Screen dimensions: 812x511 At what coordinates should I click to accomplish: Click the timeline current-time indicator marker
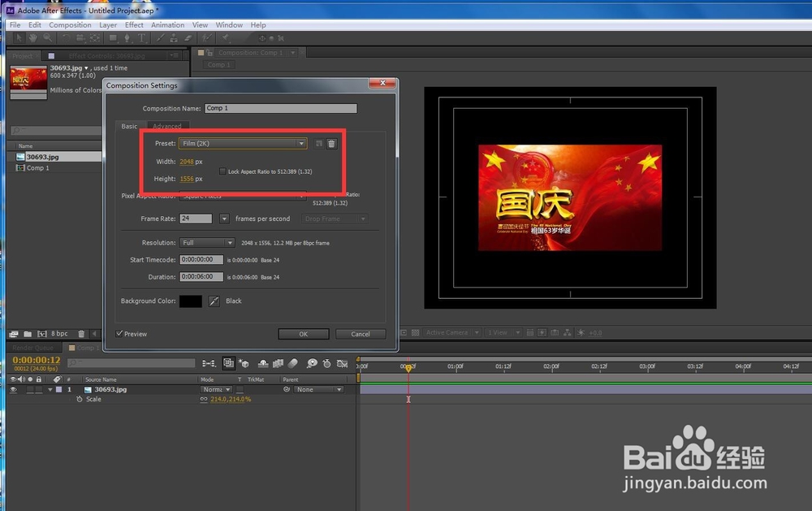point(408,367)
